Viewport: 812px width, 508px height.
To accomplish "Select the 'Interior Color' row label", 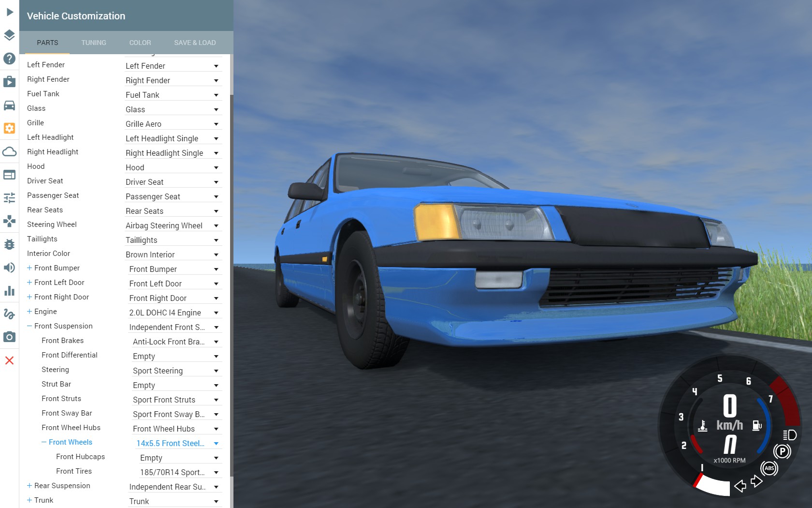I will click(48, 253).
